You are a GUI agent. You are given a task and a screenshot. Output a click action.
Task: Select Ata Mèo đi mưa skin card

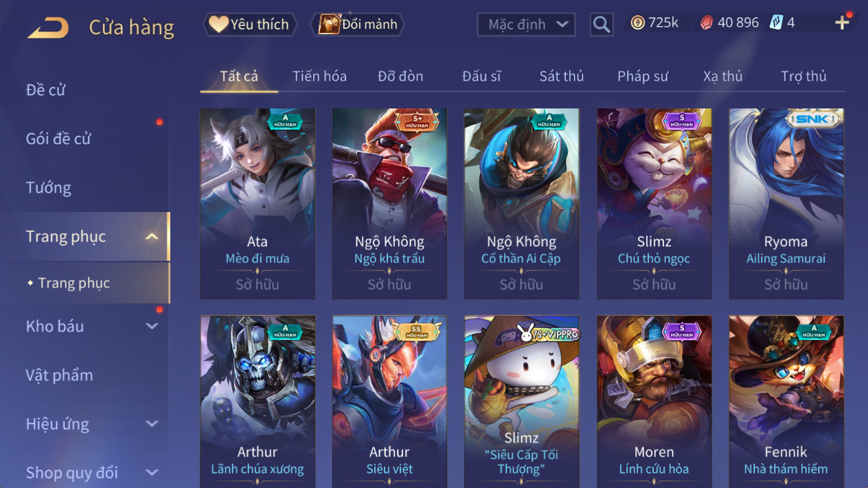click(258, 204)
